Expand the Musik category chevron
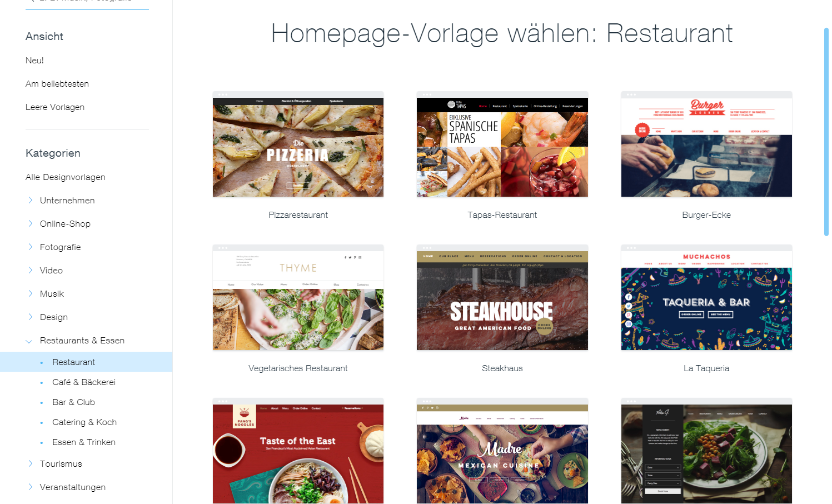The width and height of the screenshot is (832, 504). [30, 293]
